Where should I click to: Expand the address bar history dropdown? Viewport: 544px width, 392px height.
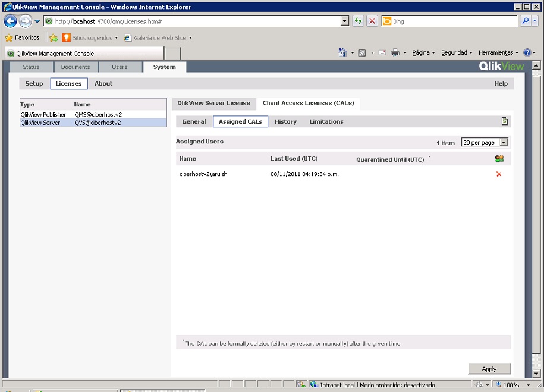(344, 21)
